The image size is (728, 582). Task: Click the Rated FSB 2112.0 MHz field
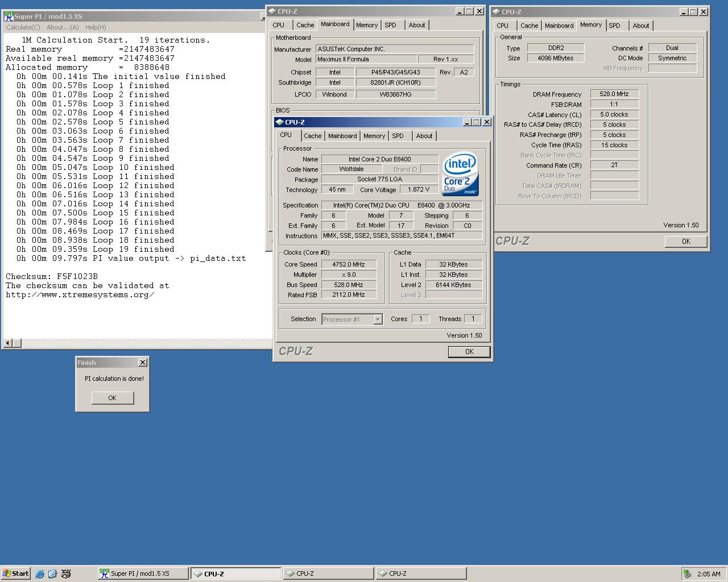pos(349,295)
